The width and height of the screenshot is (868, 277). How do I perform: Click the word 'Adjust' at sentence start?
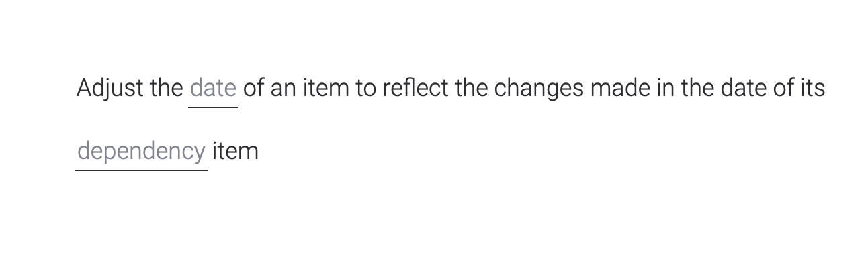point(110,88)
